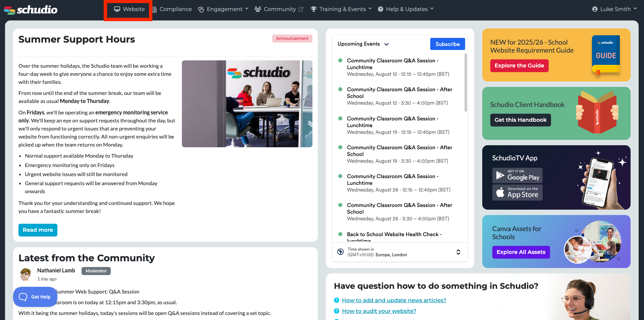644x320 pixels.
Task: Open the Schudio team photo
Action: [x=247, y=104]
